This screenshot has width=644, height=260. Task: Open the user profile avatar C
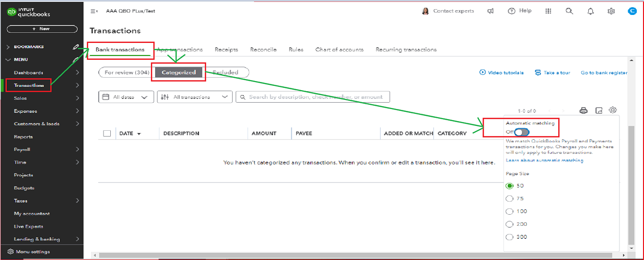(632, 11)
